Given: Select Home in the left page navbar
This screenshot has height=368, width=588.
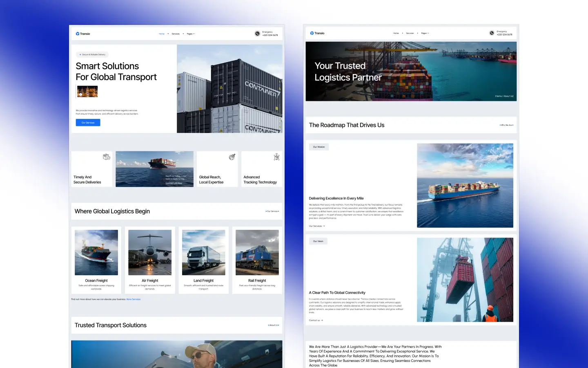Looking at the screenshot, I should pos(162,34).
